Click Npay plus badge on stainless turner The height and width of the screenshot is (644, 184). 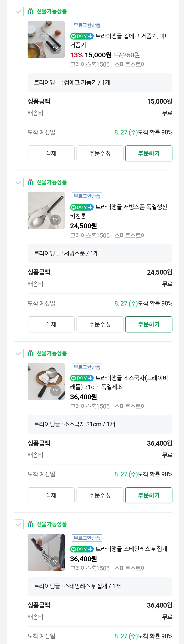point(82,549)
